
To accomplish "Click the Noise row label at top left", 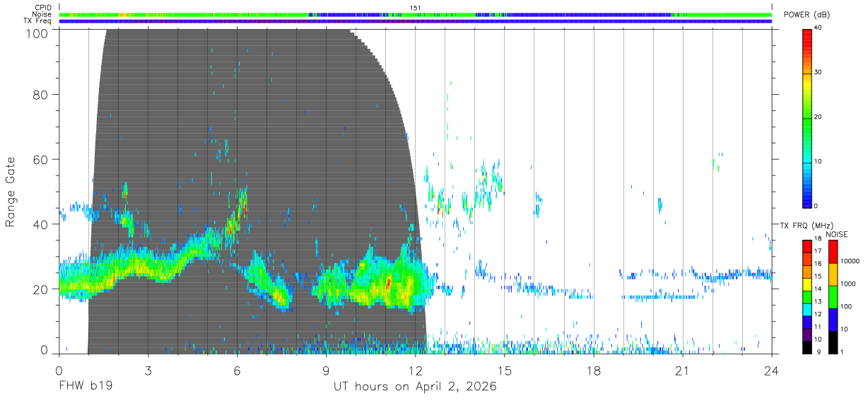I will [x=42, y=14].
